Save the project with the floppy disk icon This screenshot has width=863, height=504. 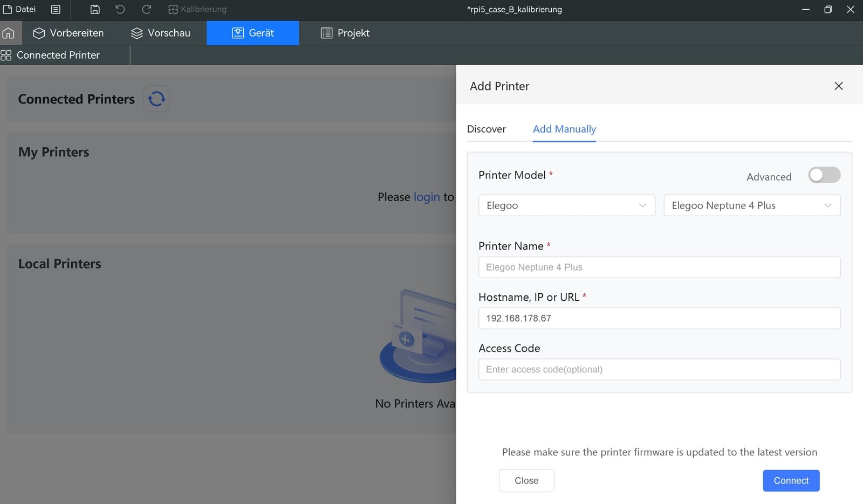click(95, 9)
